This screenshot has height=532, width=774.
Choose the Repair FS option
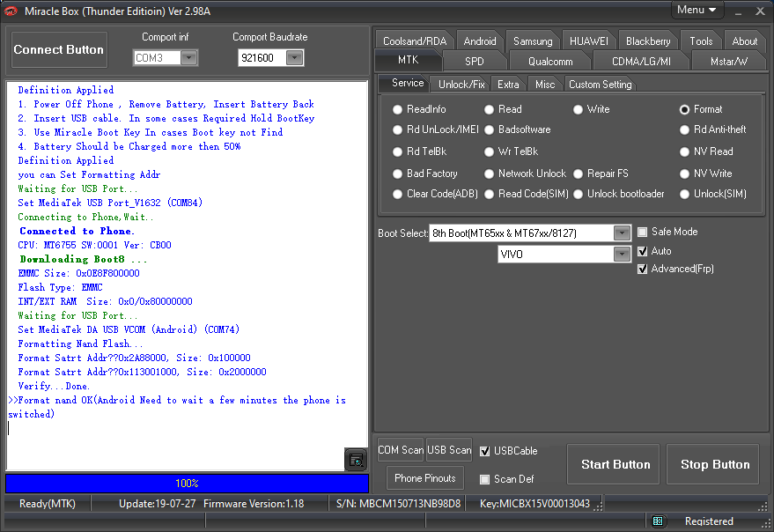click(x=601, y=174)
